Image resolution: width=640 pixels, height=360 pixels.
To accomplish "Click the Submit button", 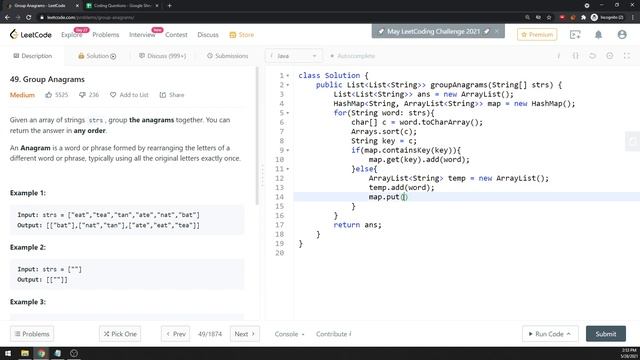I will [x=606, y=334].
